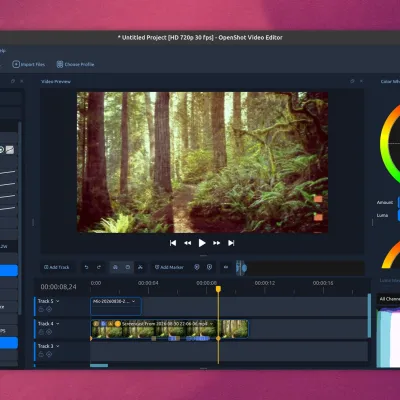Click the upper orange handle on the preview
The image size is (400, 400).
[318, 199]
